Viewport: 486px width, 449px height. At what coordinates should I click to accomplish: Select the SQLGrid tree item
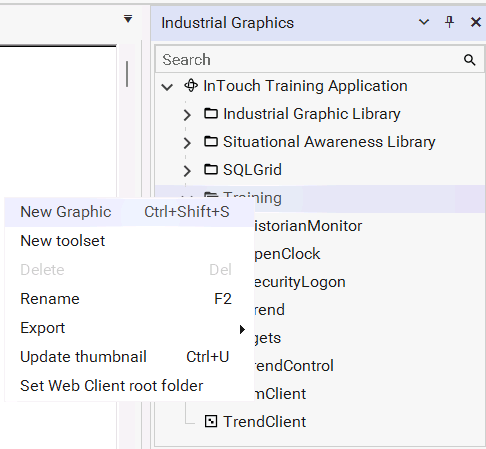(x=252, y=170)
